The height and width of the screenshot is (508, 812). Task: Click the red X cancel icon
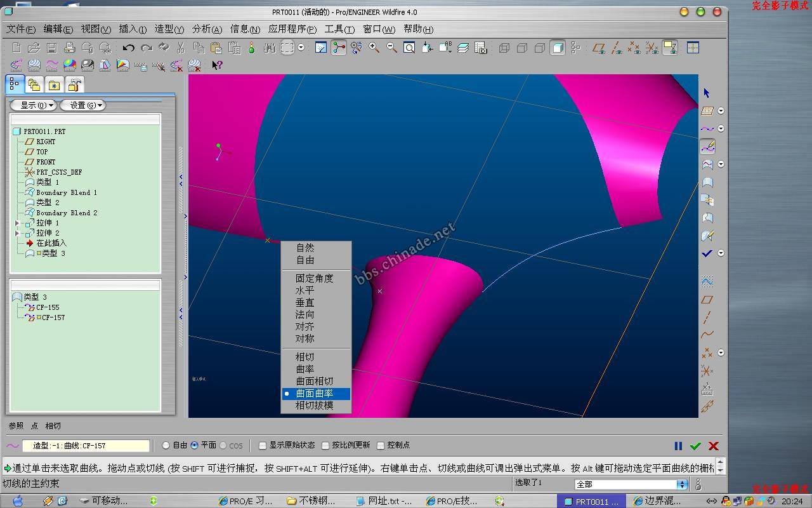pos(713,446)
